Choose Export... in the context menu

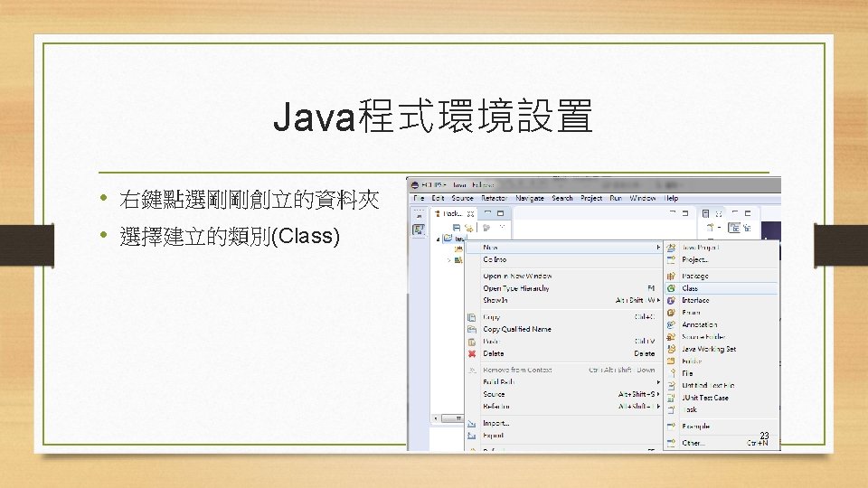563,436
